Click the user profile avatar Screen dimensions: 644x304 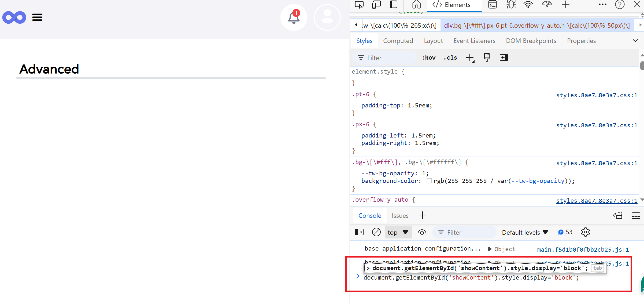coord(327,18)
